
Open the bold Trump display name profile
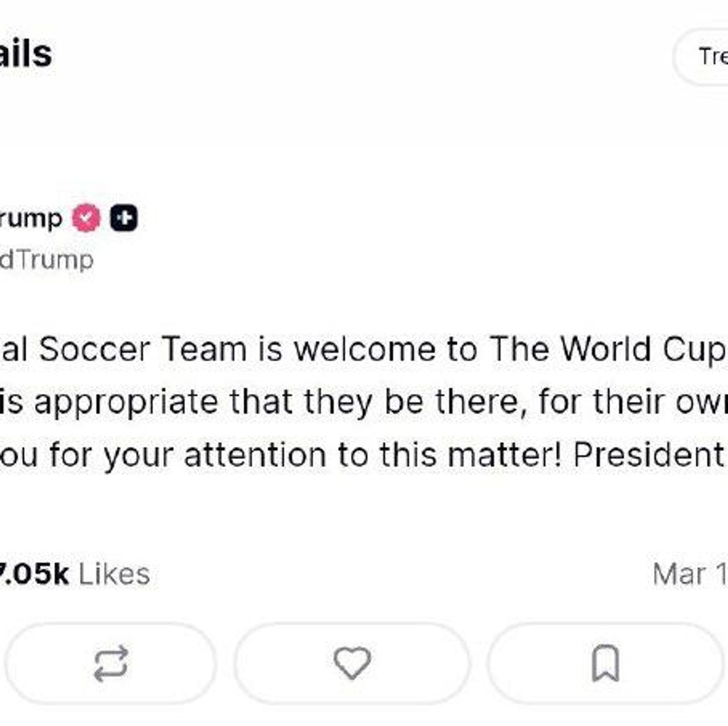(30, 219)
